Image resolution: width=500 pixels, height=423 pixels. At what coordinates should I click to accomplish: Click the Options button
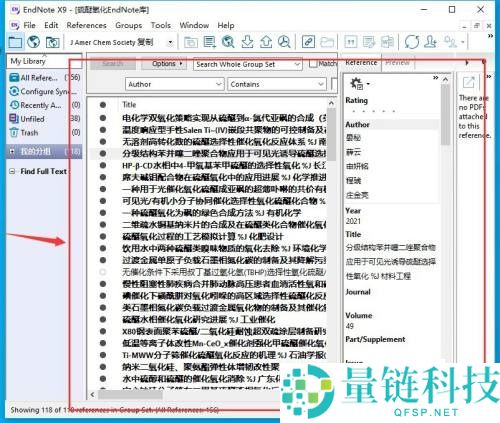(x=164, y=63)
